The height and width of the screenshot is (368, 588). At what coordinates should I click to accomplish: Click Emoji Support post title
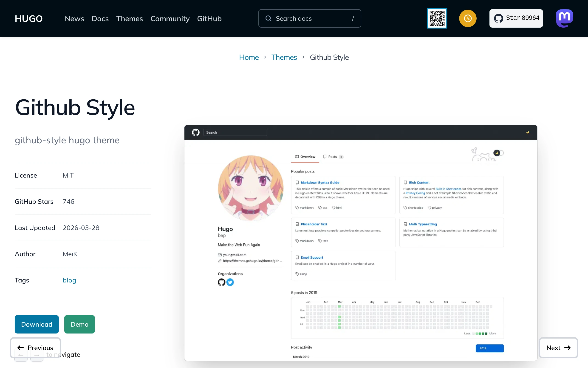(312, 258)
